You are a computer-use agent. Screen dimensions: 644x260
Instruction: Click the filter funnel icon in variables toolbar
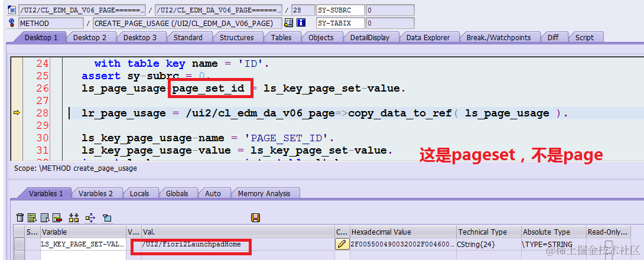click(x=107, y=217)
